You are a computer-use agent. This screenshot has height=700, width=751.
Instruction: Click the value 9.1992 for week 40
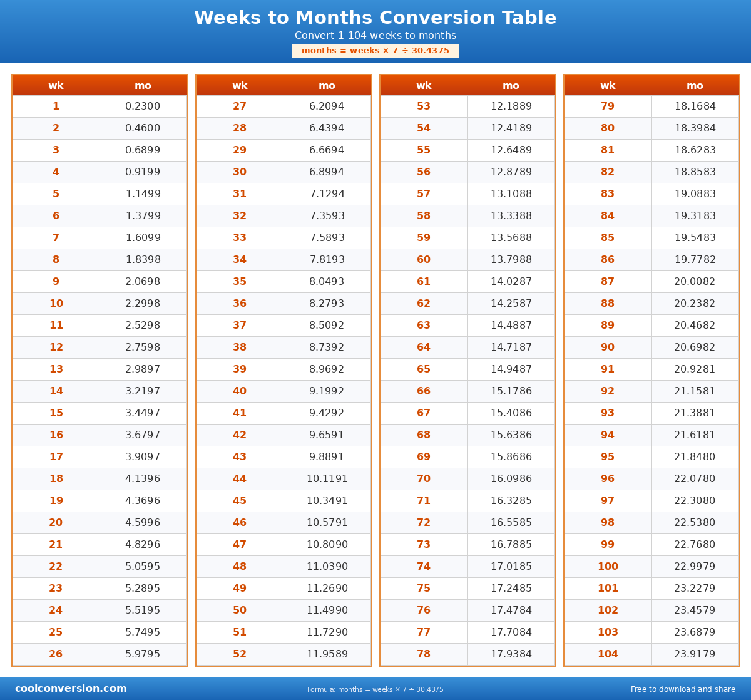point(327,391)
